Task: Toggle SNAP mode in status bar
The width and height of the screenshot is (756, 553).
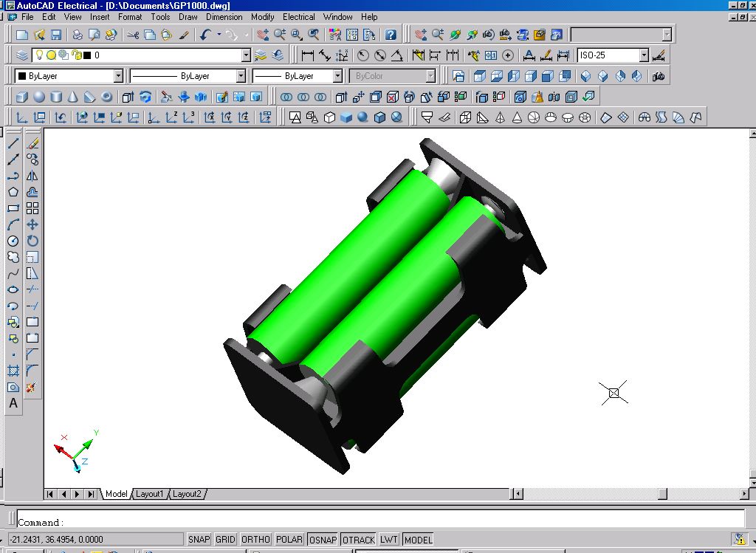Action: [199, 540]
